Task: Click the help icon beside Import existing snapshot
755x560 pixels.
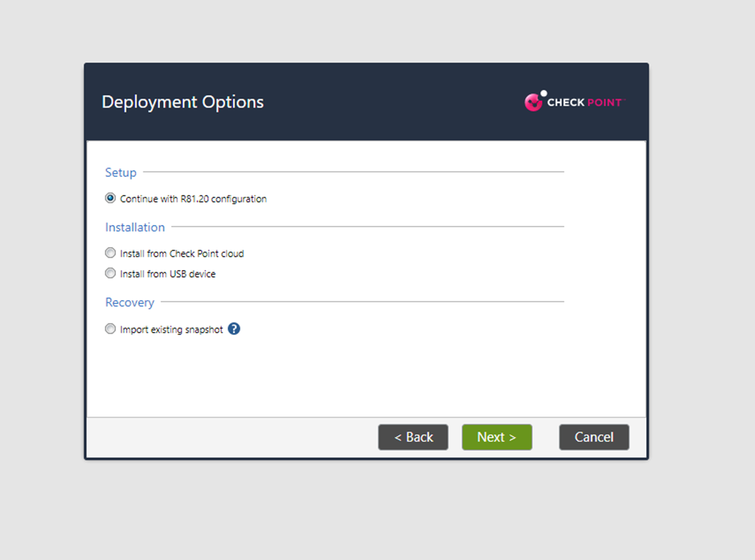Action: tap(234, 329)
